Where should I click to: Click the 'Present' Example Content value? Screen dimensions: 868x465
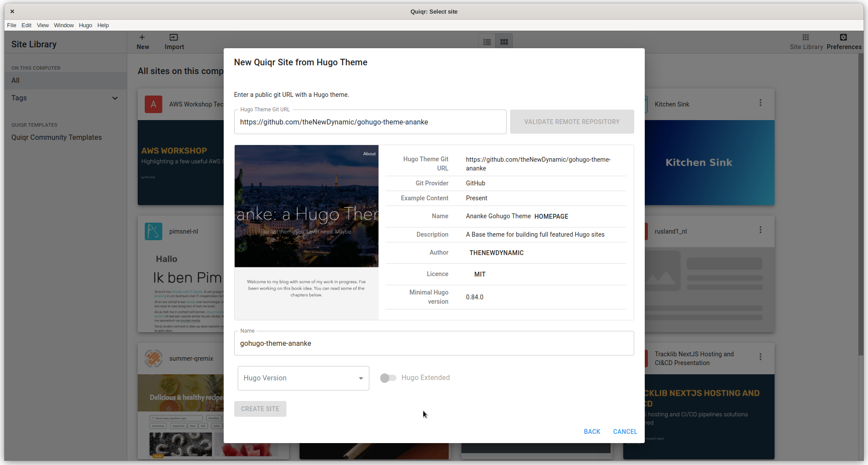click(476, 198)
